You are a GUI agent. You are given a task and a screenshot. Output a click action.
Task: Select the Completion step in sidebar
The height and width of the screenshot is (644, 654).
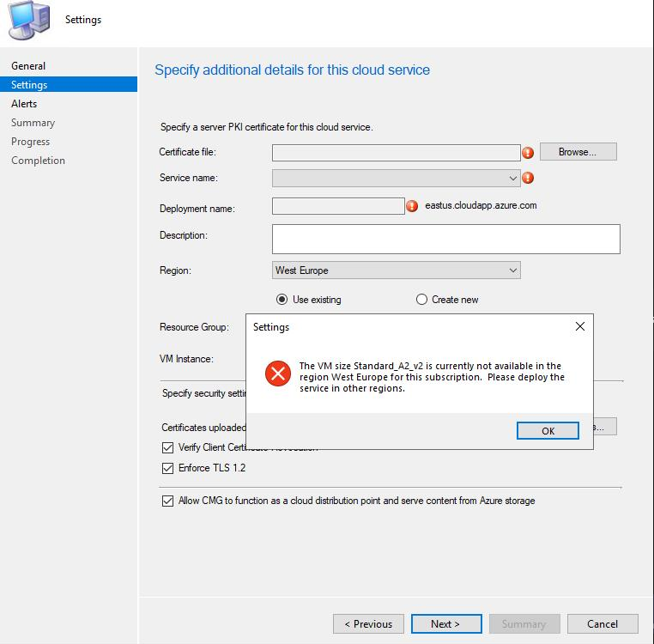point(38,161)
